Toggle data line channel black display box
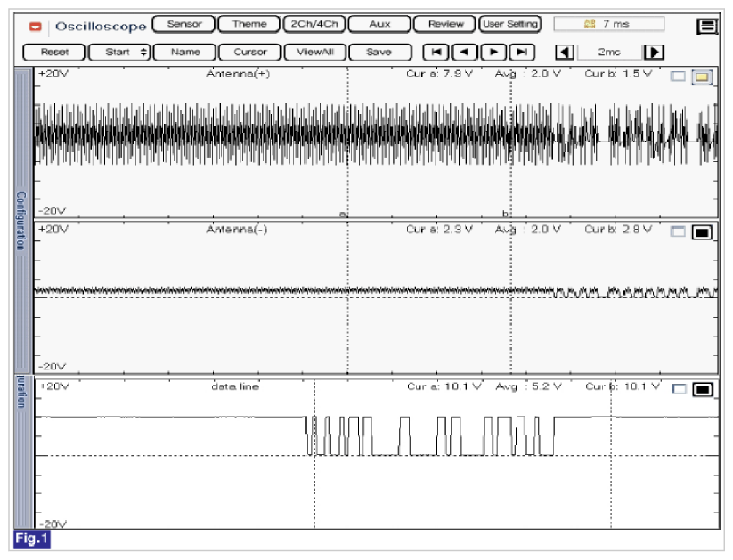 (703, 389)
